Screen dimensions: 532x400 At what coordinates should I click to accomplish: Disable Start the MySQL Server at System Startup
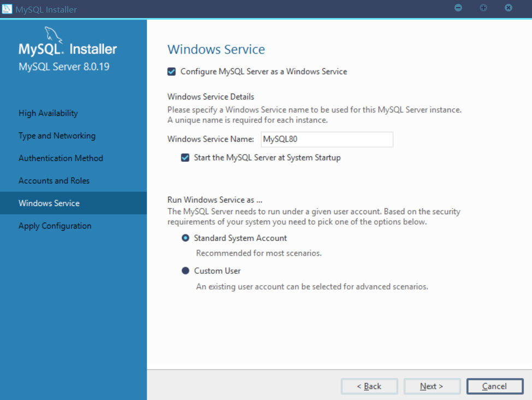point(186,157)
